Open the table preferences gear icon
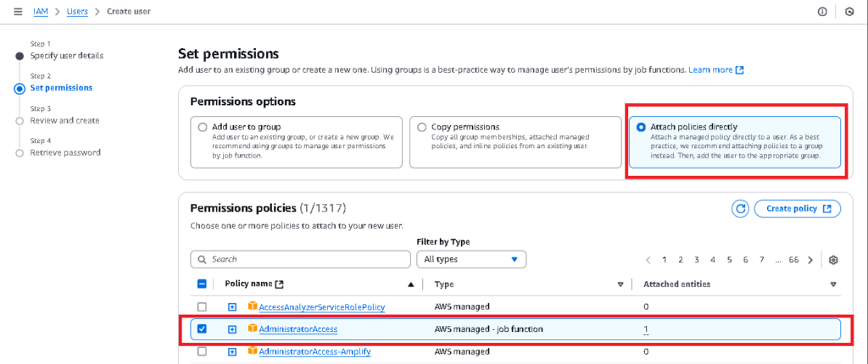The height and width of the screenshot is (364, 868). [834, 260]
